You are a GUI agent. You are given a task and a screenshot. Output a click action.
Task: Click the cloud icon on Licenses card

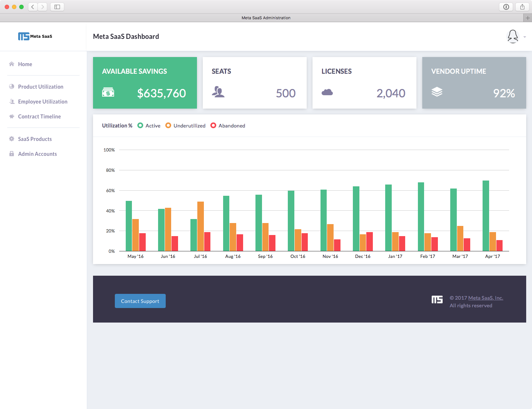point(327,92)
